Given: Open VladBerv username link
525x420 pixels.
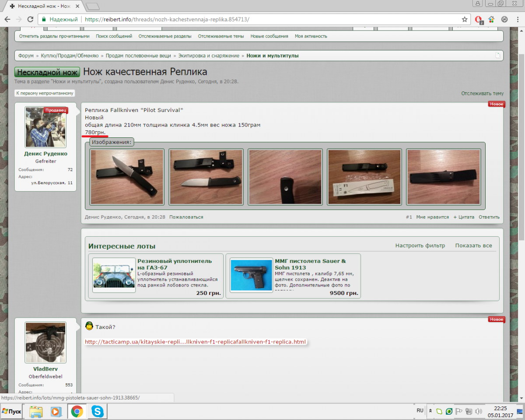Looking at the screenshot, I should point(45,369).
